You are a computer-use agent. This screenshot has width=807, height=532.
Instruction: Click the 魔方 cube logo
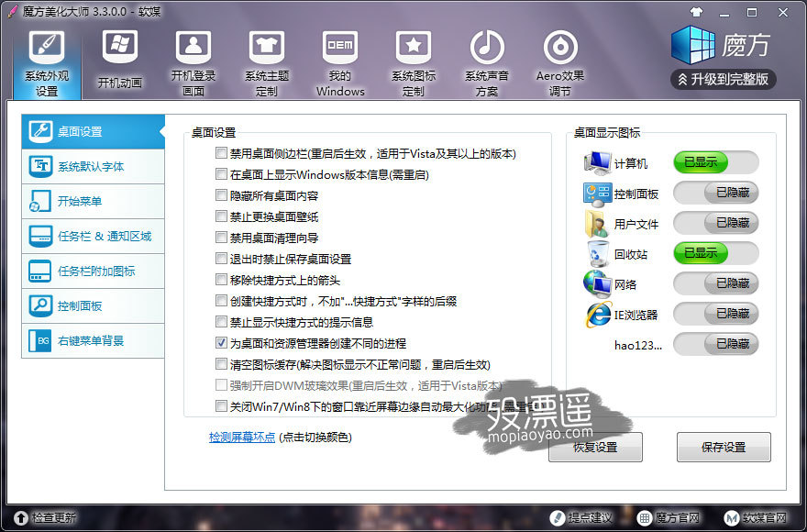tap(692, 45)
